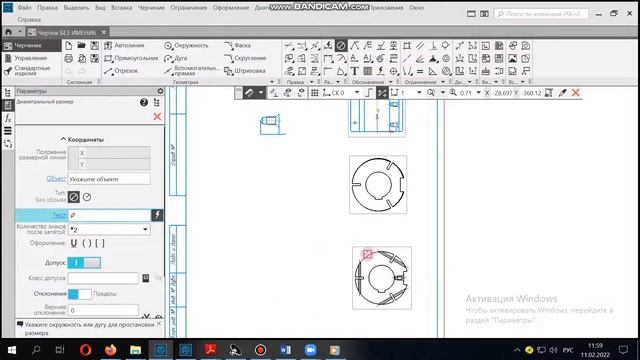The image size is (640, 360).
Task: Open Opera browser from taskbar
Action: click(86, 350)
